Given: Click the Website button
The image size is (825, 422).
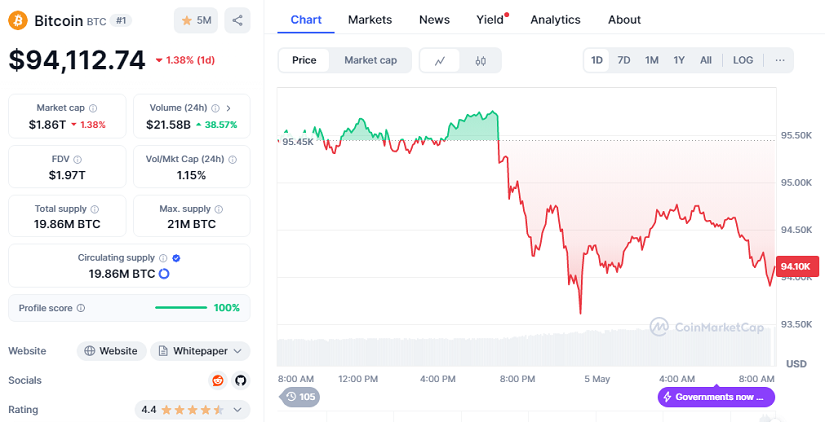Looking at the screenshot, I should click(x=111, y=351).
